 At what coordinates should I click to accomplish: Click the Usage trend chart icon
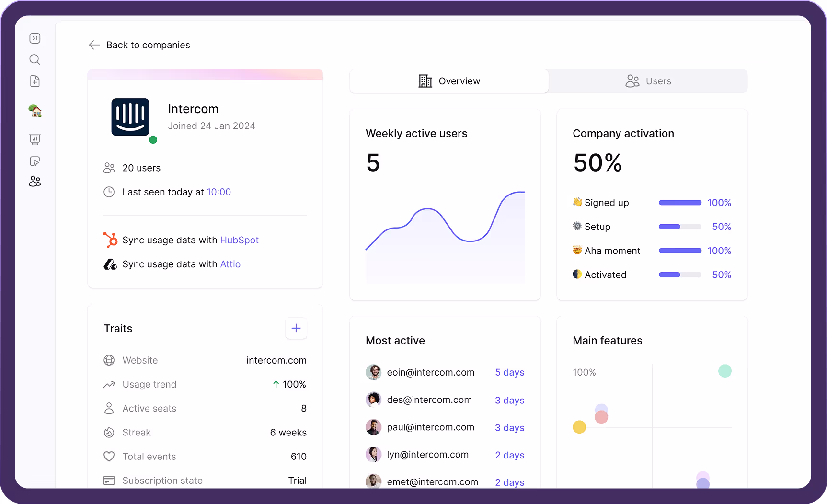click(x=109, y=384)
